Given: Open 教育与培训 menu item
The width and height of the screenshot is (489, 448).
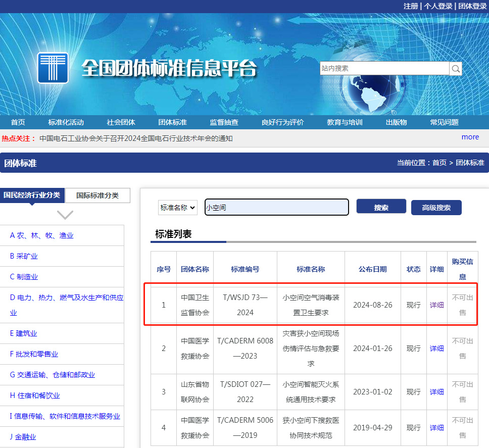Looking at the screenshot, I should (345, 122).
